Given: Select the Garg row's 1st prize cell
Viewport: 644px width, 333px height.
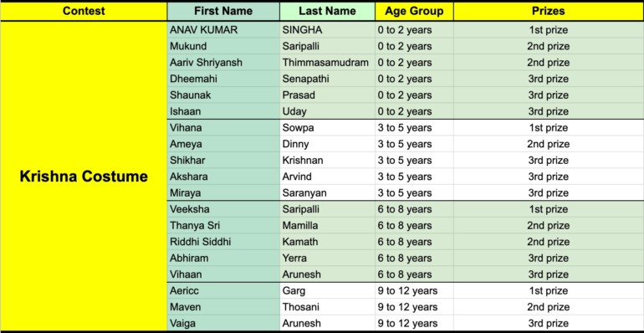Looking at the screenshot, I should (549, 291).
